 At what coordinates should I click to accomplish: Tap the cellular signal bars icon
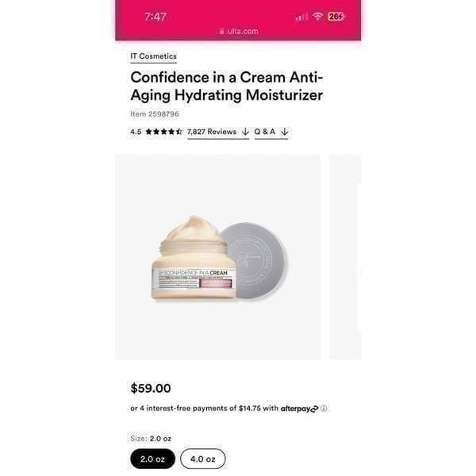301,17
